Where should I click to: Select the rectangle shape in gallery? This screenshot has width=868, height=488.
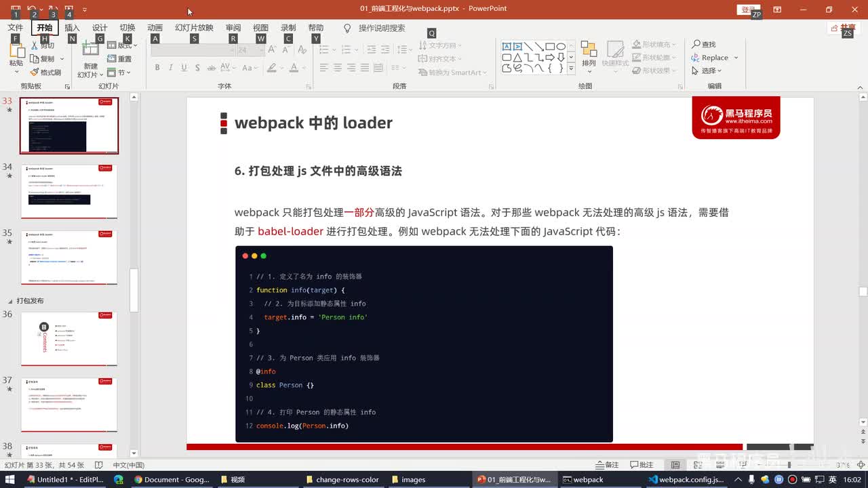click(x=550, y=47)
